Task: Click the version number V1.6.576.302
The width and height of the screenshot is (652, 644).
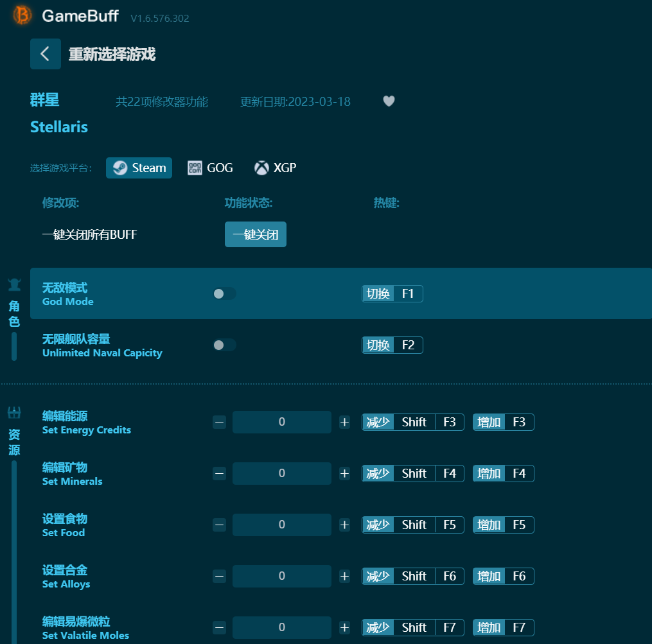Action: click(160, 18)
